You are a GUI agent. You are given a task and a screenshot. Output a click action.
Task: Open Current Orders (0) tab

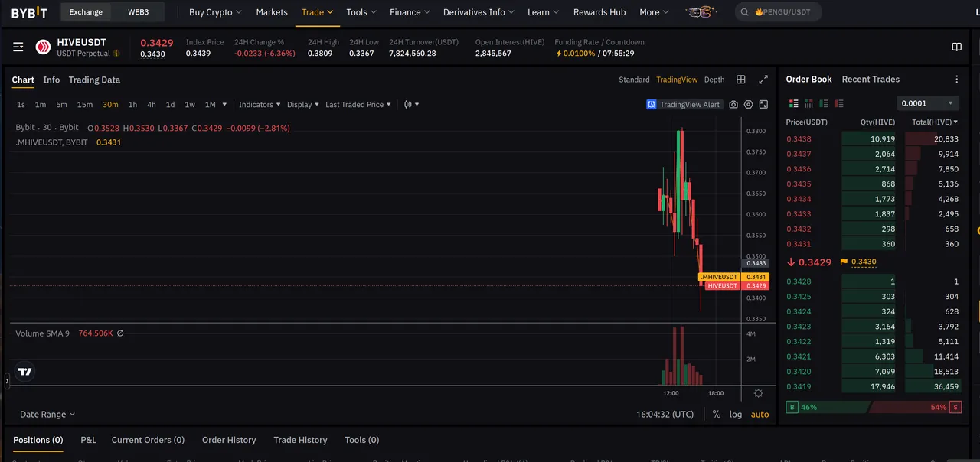click(x=148, y=440)
